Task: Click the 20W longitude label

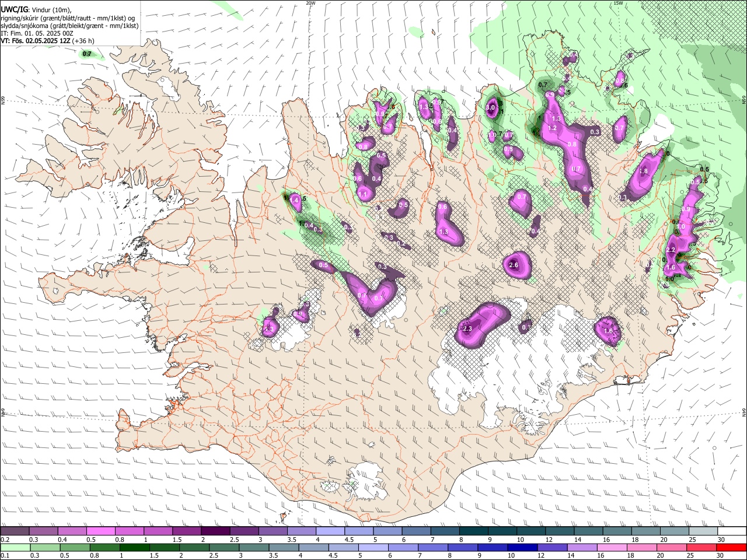Action: pyautogui.click(x=310, y=3)
